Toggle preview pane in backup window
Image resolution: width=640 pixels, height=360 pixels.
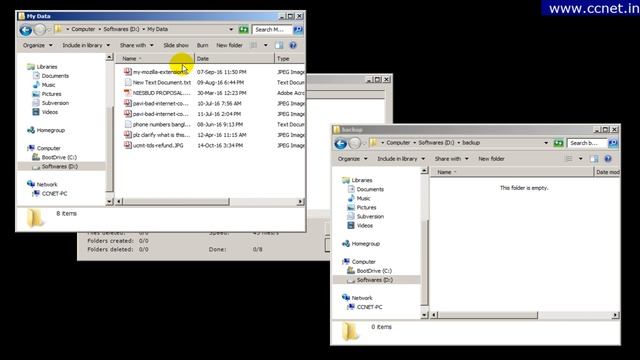click(594, 159)
